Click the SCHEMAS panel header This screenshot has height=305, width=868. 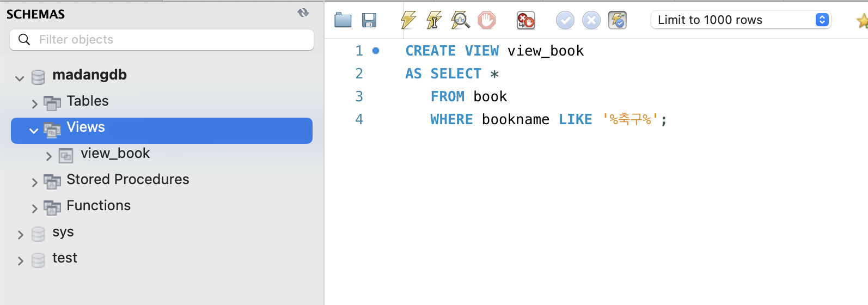pyautogui.click(x=35, y=14)
